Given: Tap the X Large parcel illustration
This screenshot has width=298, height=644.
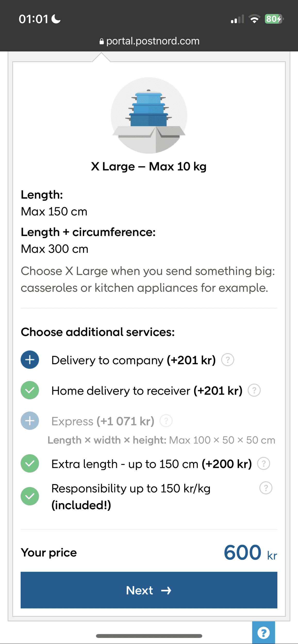Looking at the screenshot, I should [x=149, y=115].
